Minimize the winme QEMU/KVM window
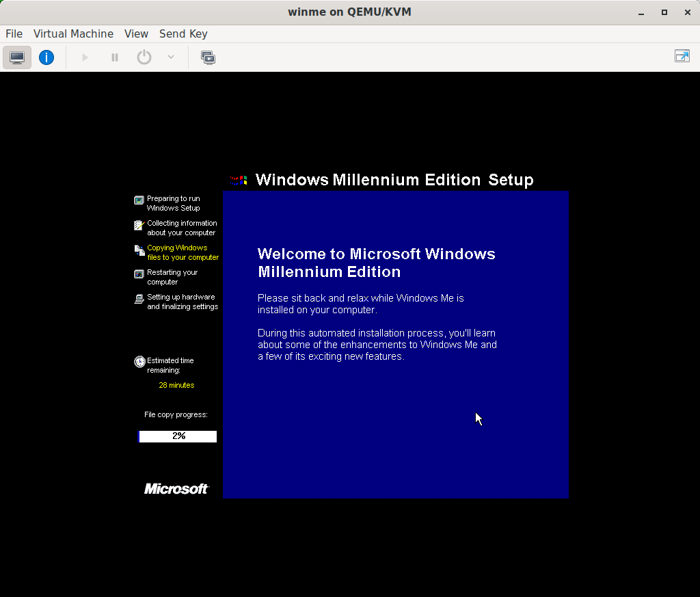 coord(641,12)
